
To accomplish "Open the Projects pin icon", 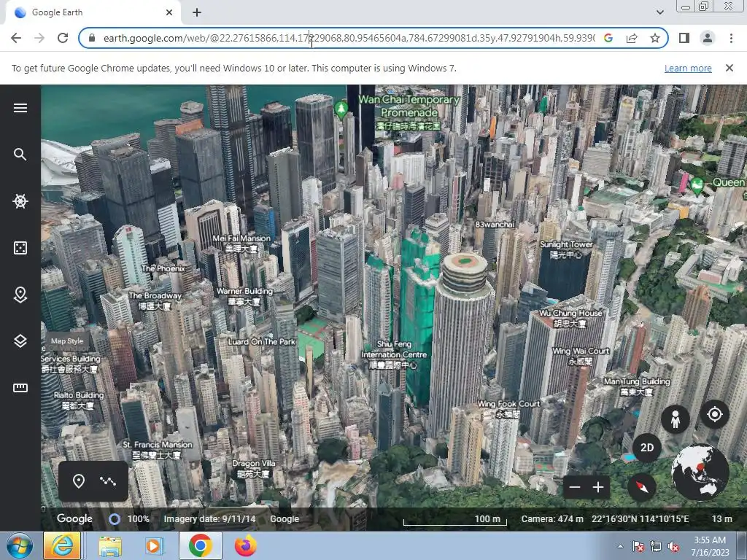I will [20, 295].
